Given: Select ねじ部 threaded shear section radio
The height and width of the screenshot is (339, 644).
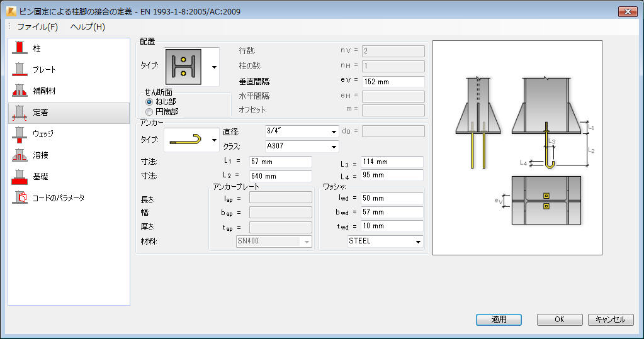Looking at the screenshot, I should (149, 102).
